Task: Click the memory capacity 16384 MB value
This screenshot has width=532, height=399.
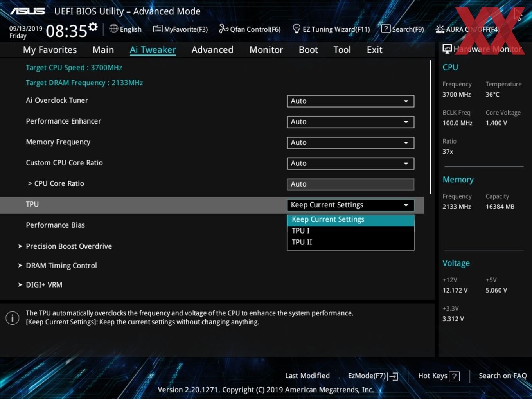Action: click(500, 207)
